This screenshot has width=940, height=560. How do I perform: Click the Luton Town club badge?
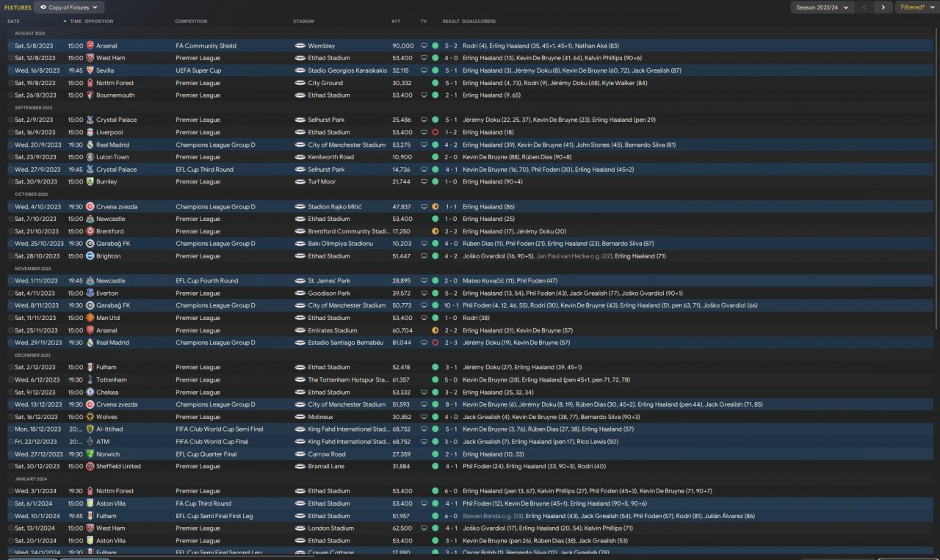click(x=90, y=157)
